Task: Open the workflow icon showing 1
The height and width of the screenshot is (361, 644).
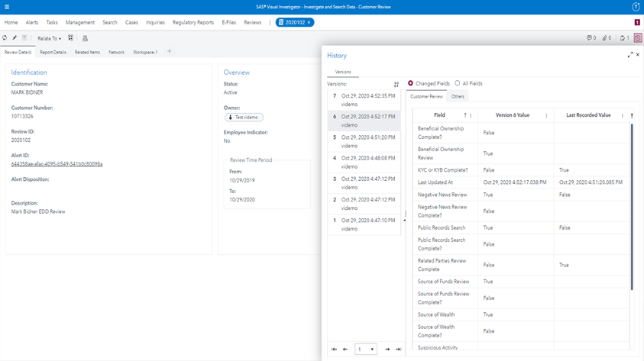Action: (624, 37)
